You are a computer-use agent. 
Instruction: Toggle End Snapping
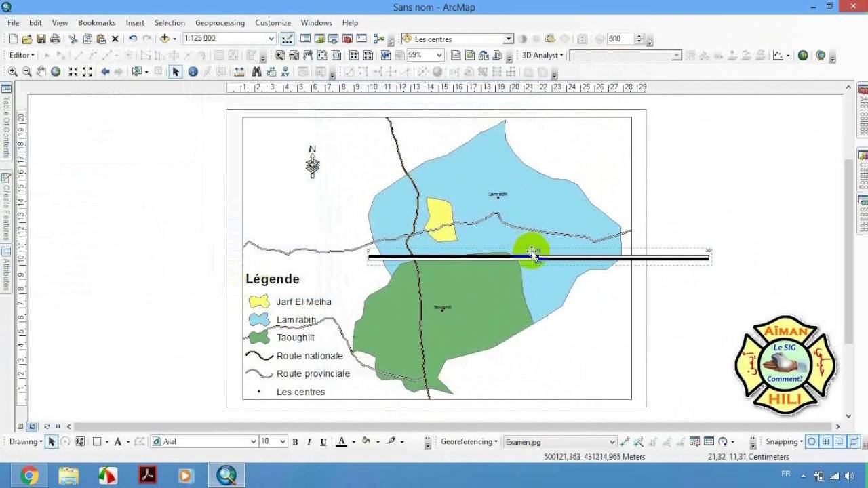pos(826,442)
